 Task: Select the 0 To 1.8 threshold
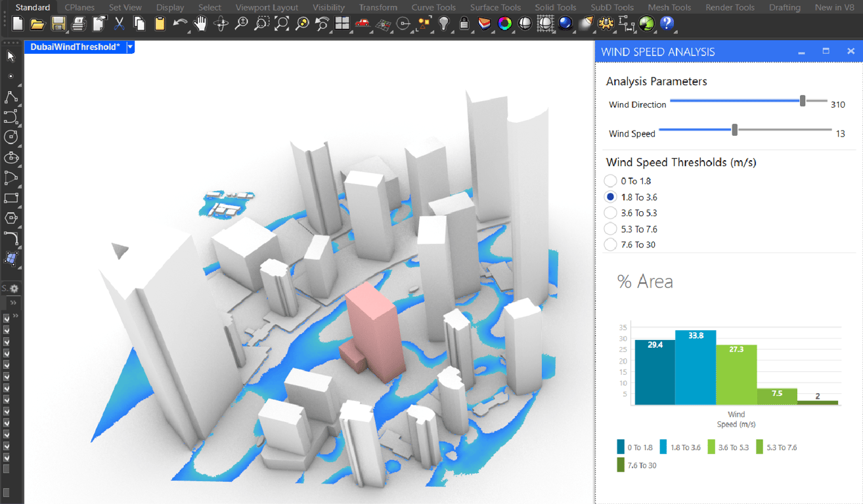point(610,181)
